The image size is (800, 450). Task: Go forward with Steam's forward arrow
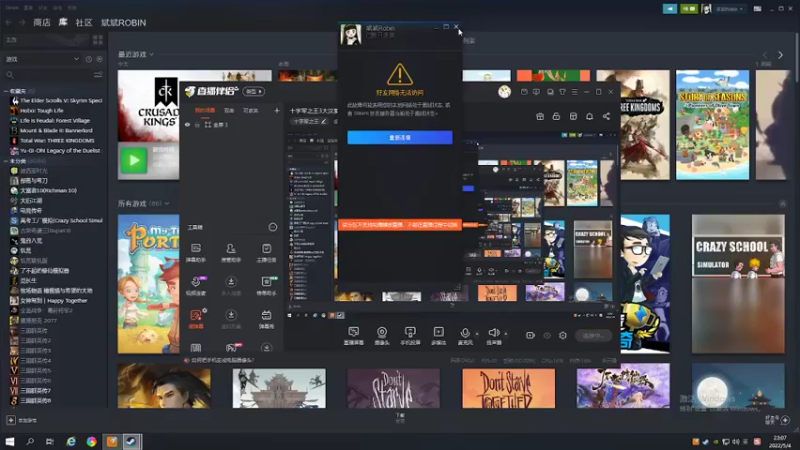[22, 22]
